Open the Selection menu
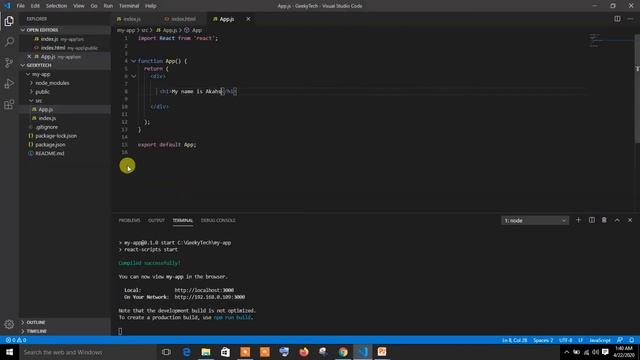 (56, 6)
